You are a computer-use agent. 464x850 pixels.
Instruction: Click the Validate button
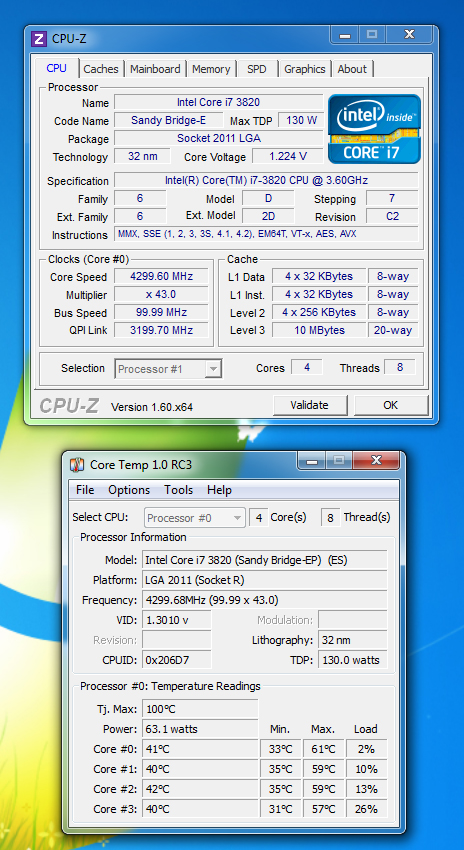[310, 405]
